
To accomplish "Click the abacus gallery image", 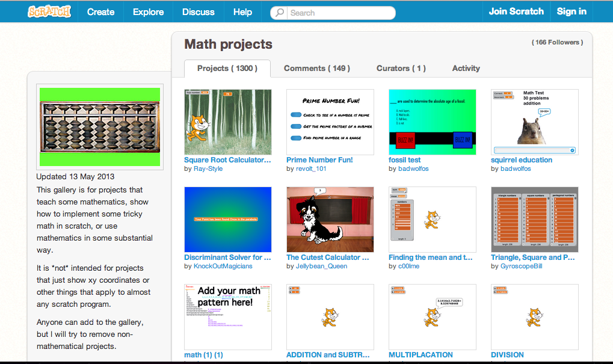I will 100,125.
